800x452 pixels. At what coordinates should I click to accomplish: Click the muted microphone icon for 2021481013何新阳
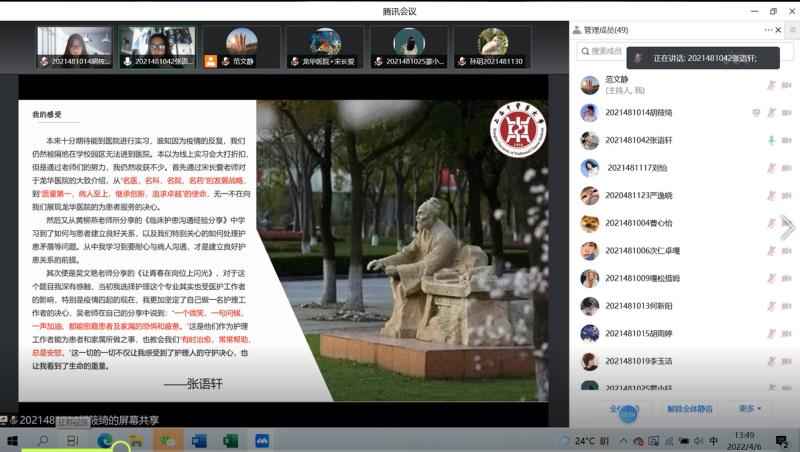(x=771, y=306)
